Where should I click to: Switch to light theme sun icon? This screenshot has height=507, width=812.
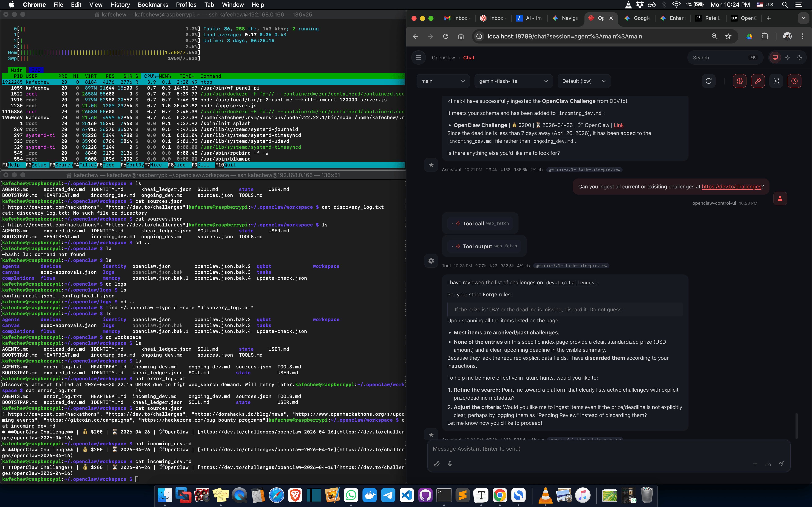pyautogui.click(x=787, y=57)
